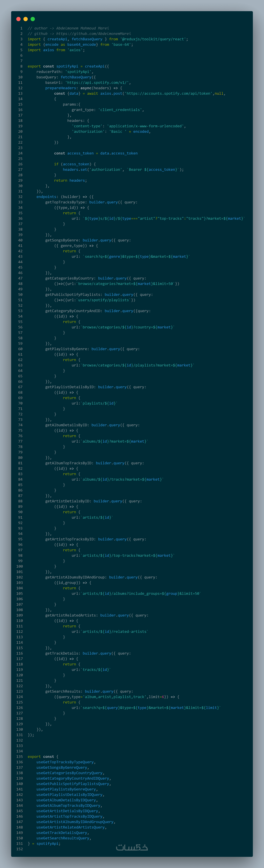264x868 pixels.
Task: Click the yellow minimize dot in the header
Action: point(26,19)
